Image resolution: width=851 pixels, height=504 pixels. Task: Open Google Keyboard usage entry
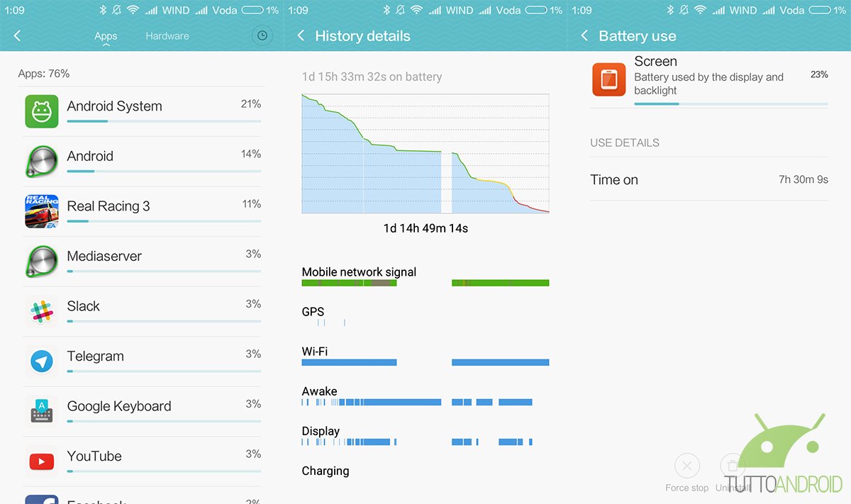[142, 411]
